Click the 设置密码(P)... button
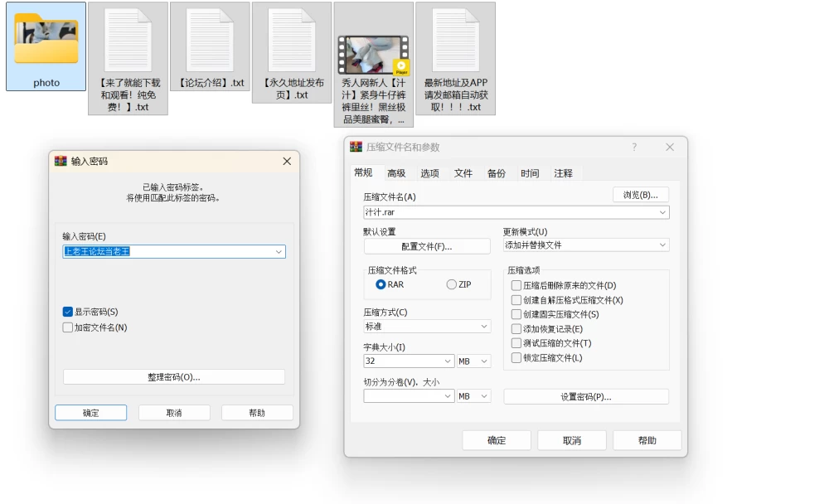This screenshot has height=504, width=829. tap(586, 396)
